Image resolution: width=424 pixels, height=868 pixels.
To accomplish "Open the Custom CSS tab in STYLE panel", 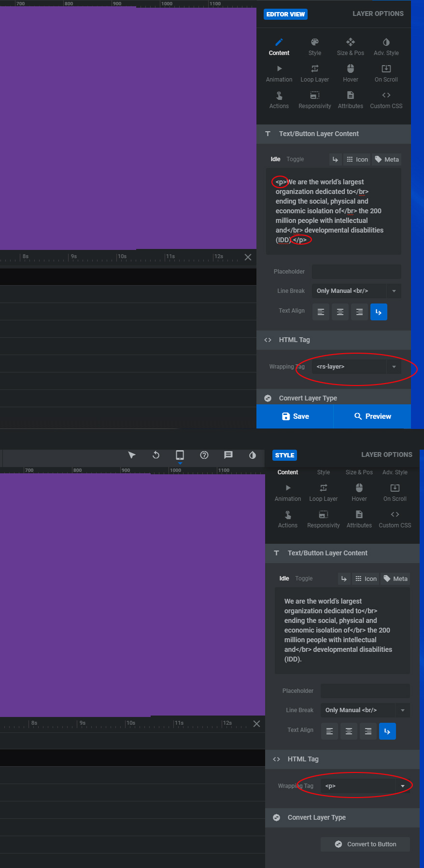I will 395,519.
